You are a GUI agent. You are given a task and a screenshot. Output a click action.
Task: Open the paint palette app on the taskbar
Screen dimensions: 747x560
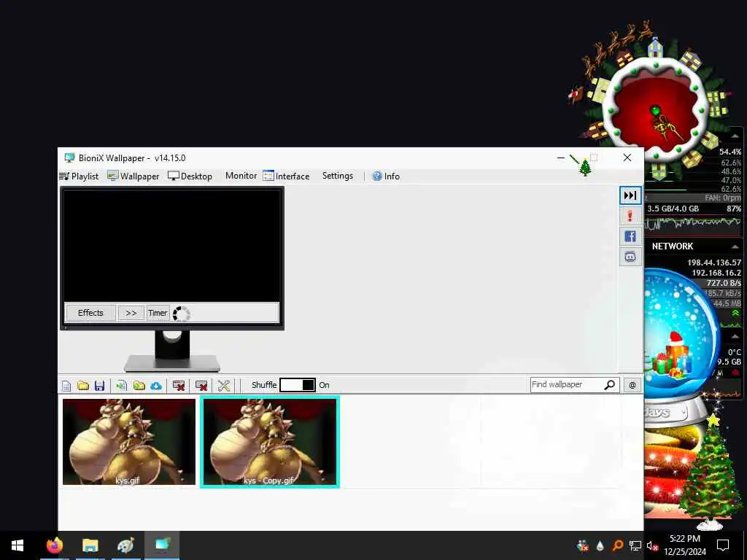[x=125, y=545]
